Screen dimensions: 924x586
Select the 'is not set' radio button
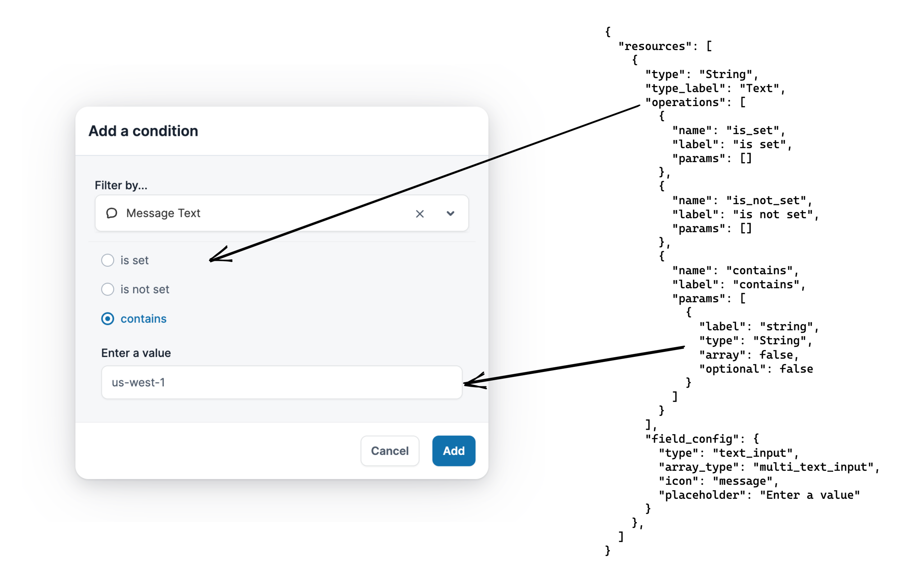click(108, 289)
